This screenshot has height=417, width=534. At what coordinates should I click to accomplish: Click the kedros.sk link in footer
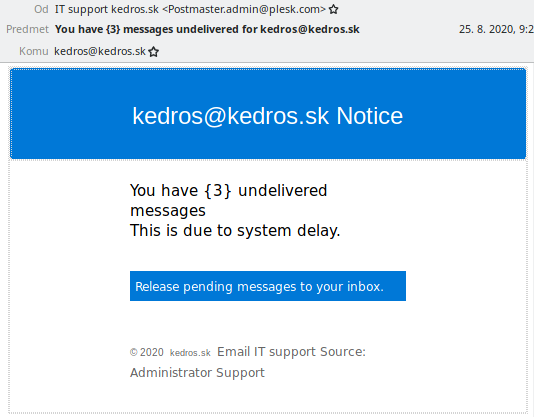pos(190,353)
